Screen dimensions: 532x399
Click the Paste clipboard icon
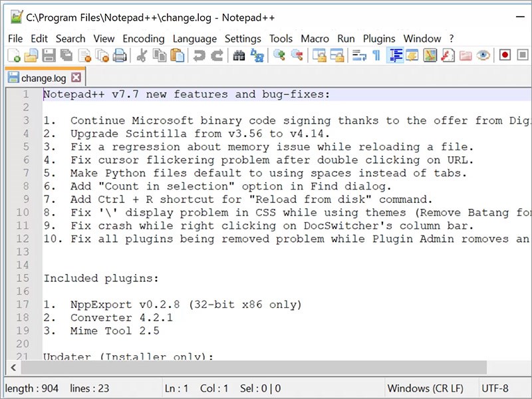177,55
